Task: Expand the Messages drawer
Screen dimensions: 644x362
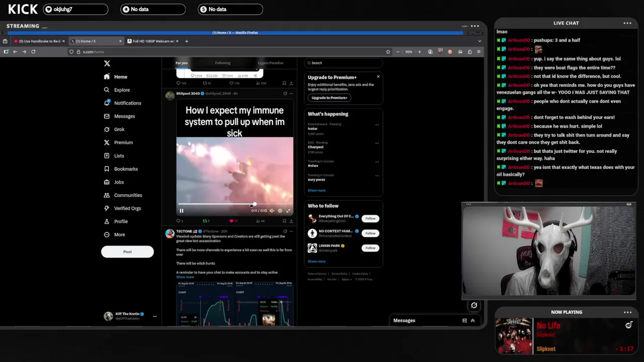Action: [472, 320]
